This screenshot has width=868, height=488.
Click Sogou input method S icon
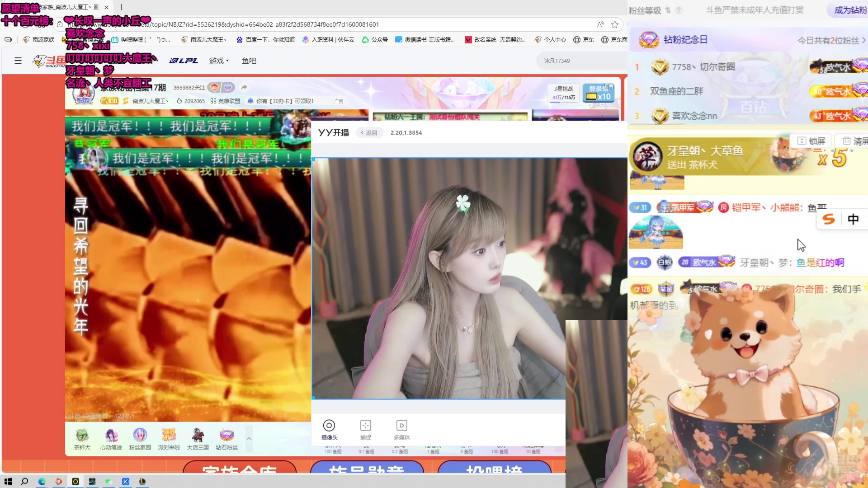[829, 219]
